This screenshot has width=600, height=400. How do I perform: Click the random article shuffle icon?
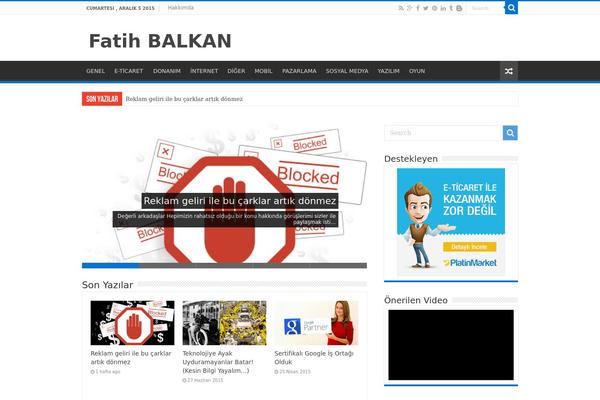[x=509, y=71]
